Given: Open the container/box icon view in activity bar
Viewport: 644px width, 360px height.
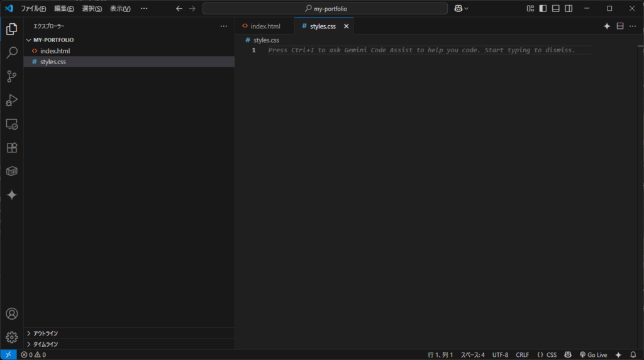Looking at the screenshot, I should pyautogui.click(x=11, y=171).
